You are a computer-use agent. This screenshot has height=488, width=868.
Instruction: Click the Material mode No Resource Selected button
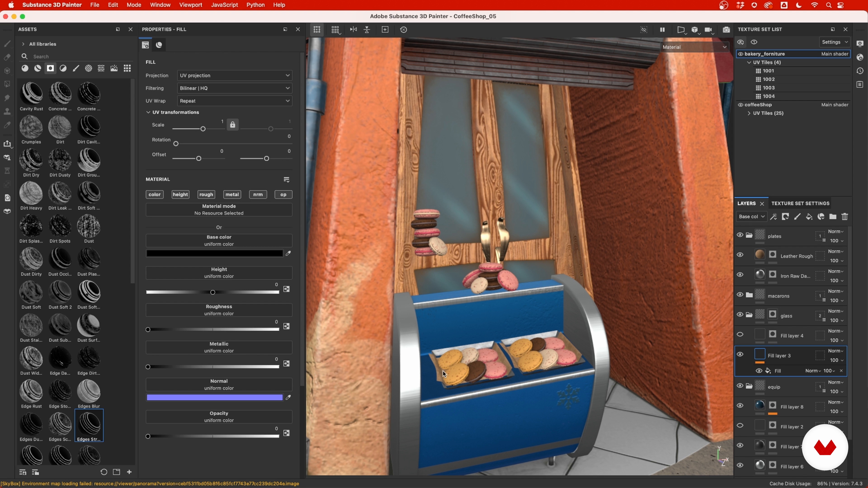219,209
